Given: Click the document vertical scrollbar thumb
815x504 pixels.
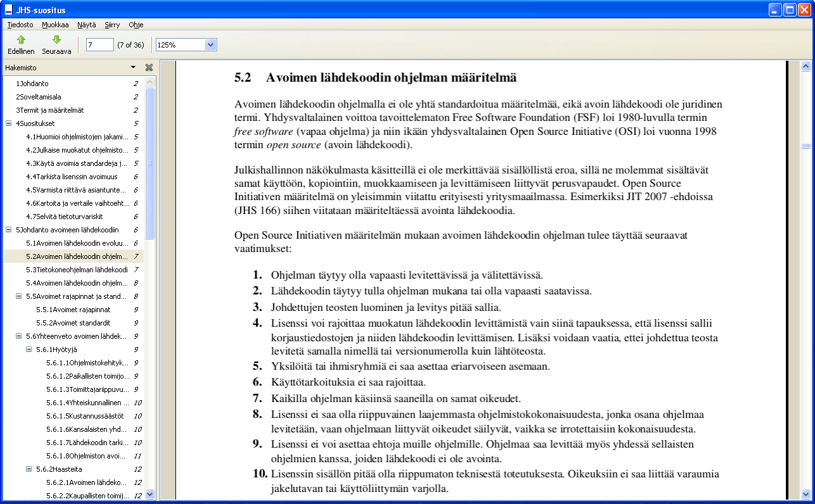Looking at the screenshot, I should point(806,146).
